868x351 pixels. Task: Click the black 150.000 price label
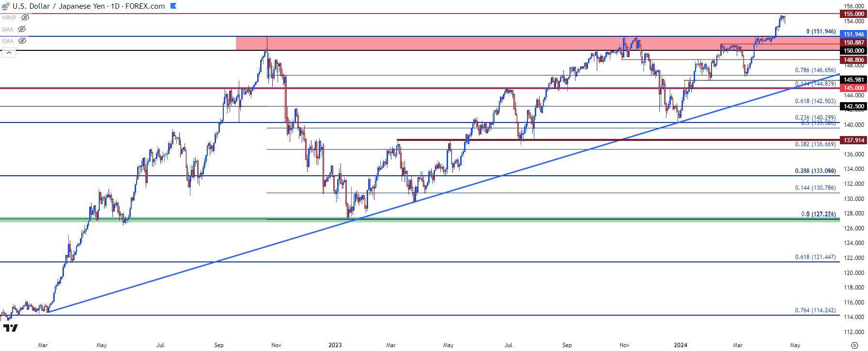(x=853, y=51)
